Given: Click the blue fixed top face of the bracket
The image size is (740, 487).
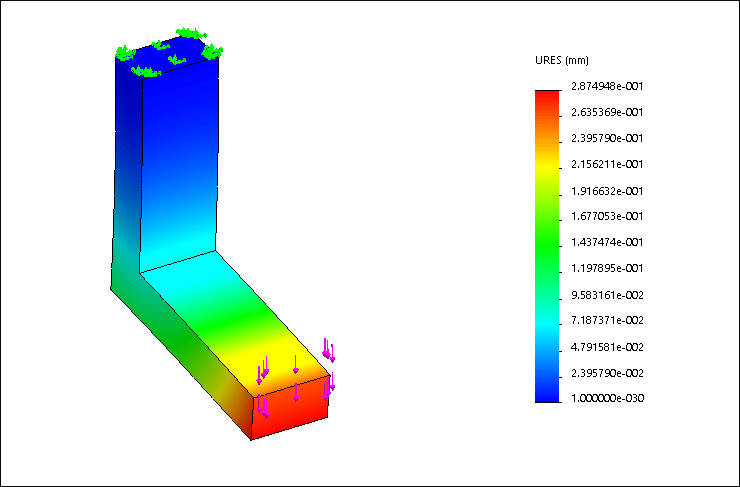Looking at the screenshot, I should (166, 56).
